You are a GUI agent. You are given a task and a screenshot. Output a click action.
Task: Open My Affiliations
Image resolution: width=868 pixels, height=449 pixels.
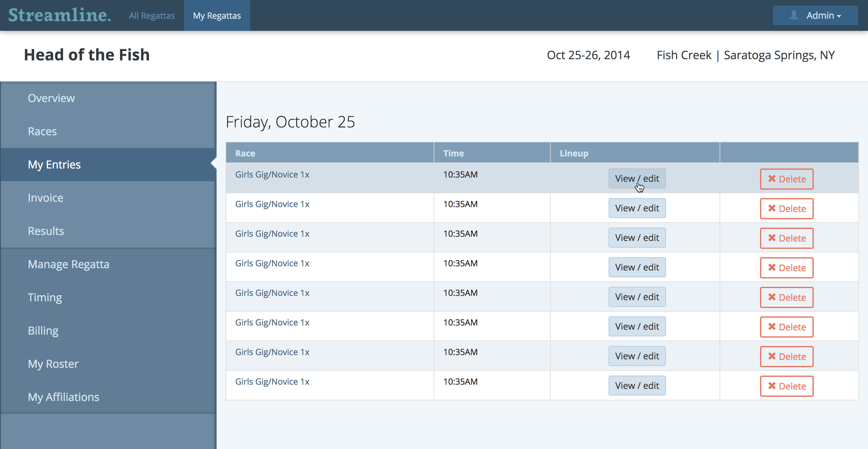tap(64, 397)
